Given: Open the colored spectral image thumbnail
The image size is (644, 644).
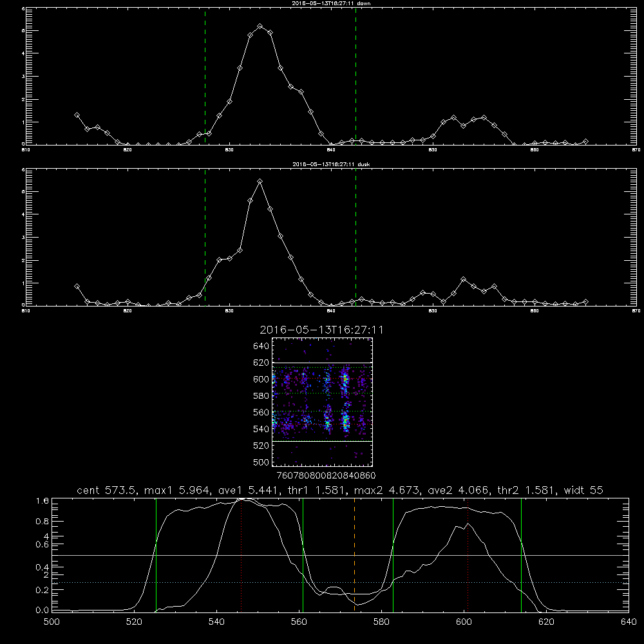Looking at the screenshot, I should 322,402.
